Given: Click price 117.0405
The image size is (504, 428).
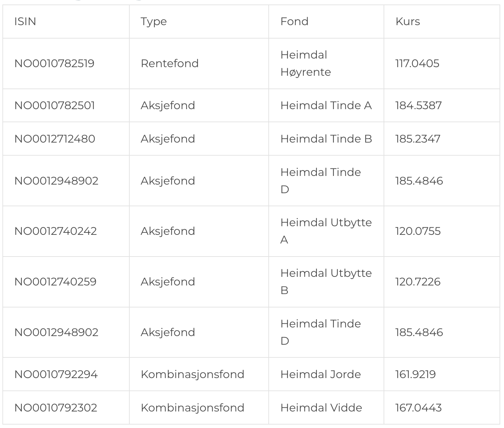Looking at the screenshot, I should click(x=417, y=63).
